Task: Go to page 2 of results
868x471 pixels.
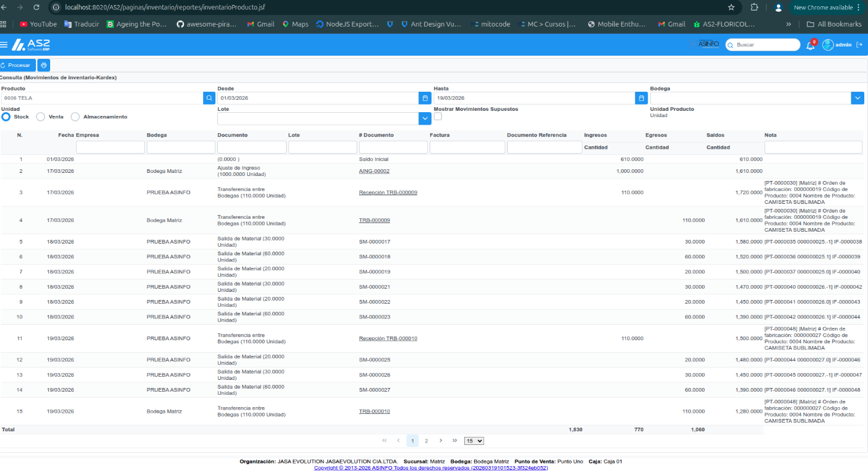Action: click(x=426, y=441)
